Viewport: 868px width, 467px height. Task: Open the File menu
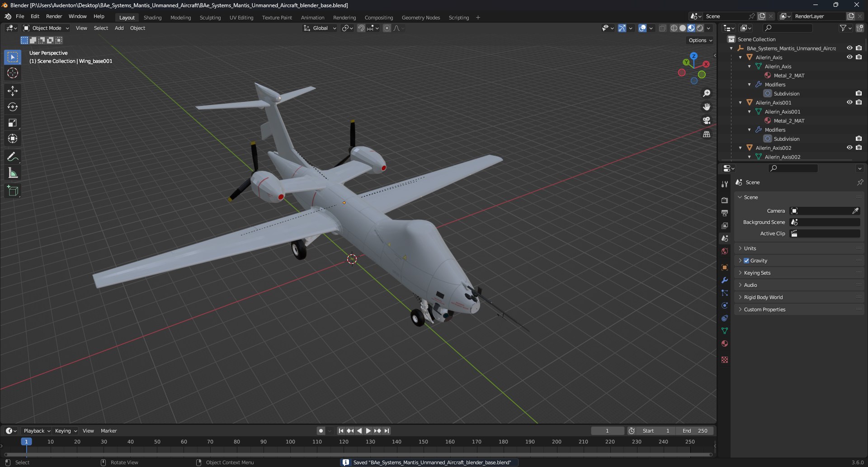point(20,16)
